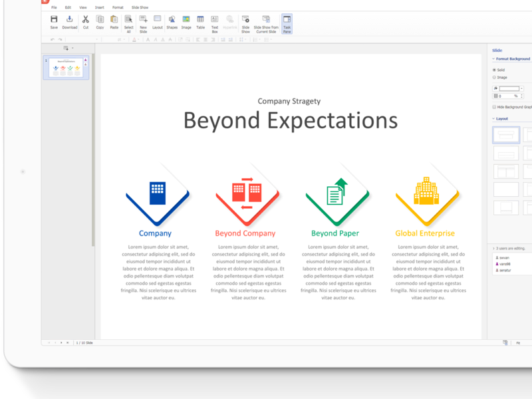532x399 pixels.
Task: Enable the Hide Background Graphics checkbox
Action: coord(494,106)
